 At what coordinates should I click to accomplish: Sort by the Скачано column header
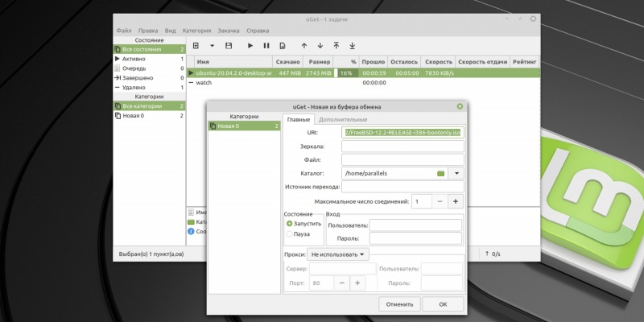pyautogui.click(x=287, y=62)
